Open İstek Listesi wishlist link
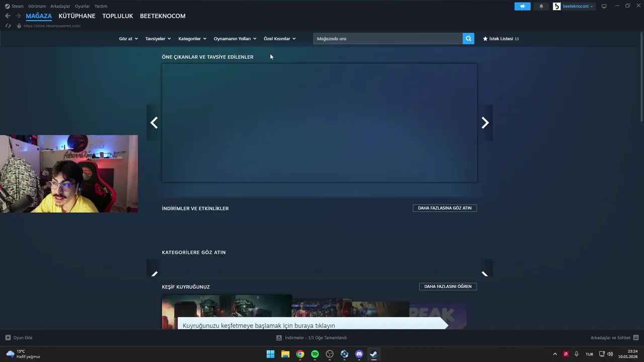The image size is (644, 362). point(501,39)
